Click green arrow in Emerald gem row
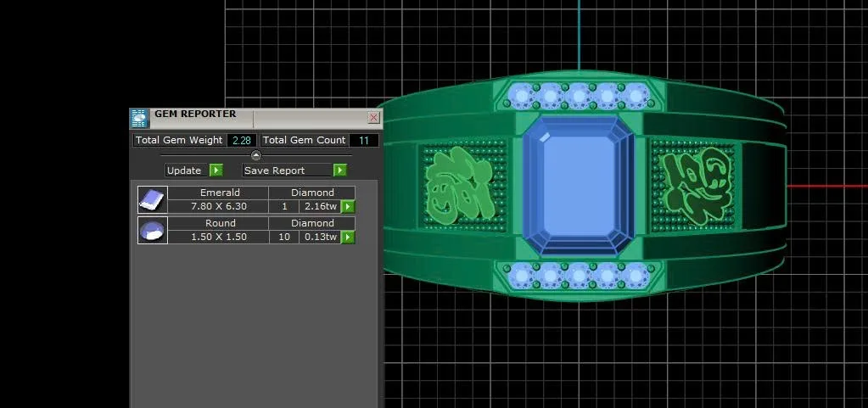The height and width of the screenshot is (408, 868). [348, 206]
